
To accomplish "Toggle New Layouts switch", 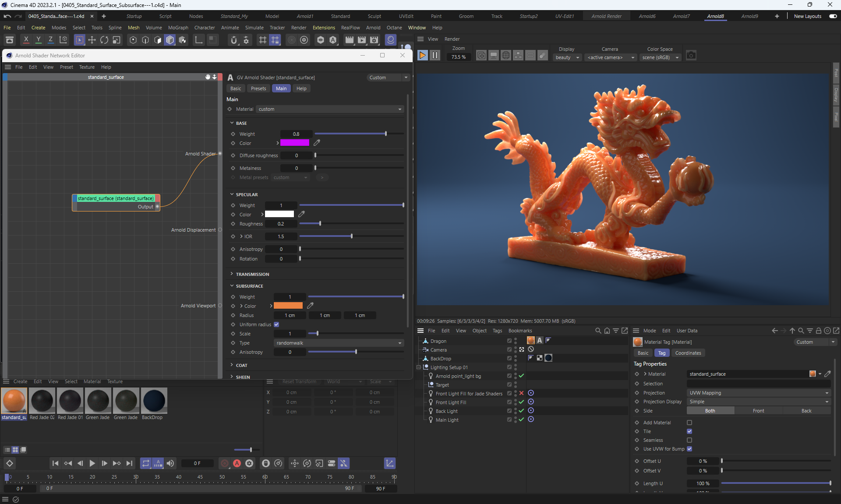I will (x=833, y=16).
